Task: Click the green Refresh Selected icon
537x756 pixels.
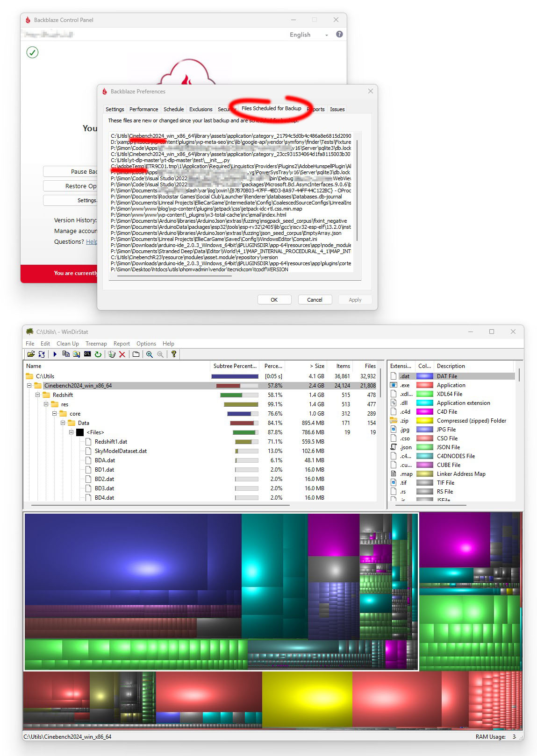Action: tap(98, 354)
